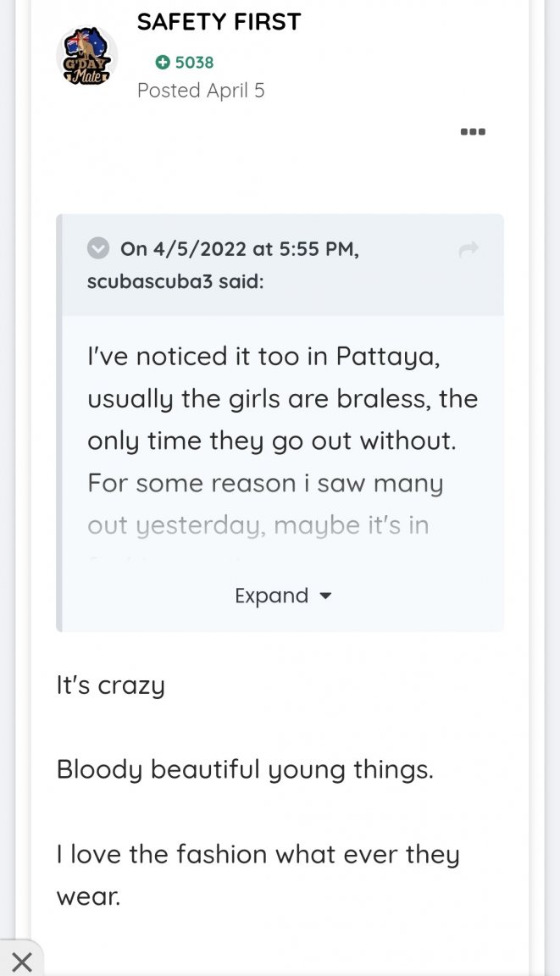Open the three-dot post options menu
The width and height of the screenshot is (560, 976).
(472, 131)
